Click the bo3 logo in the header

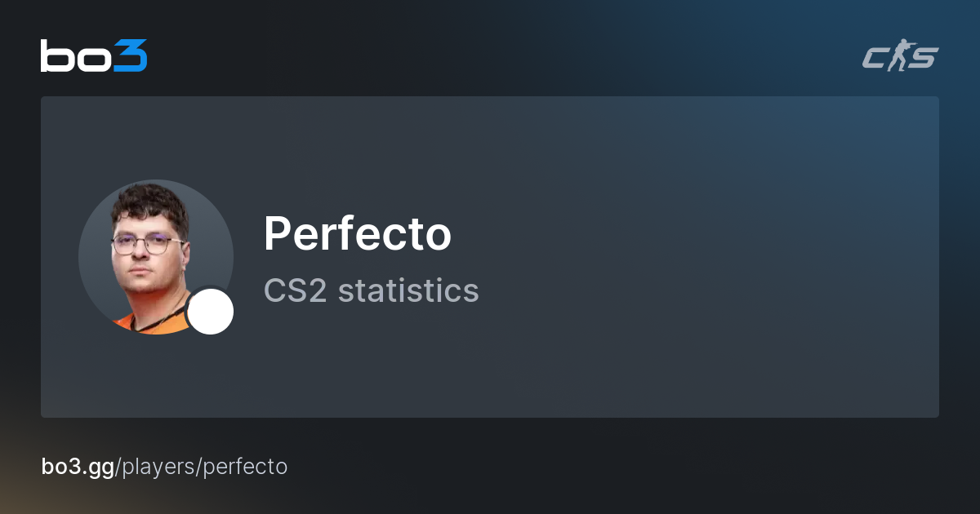click(94, 56)
